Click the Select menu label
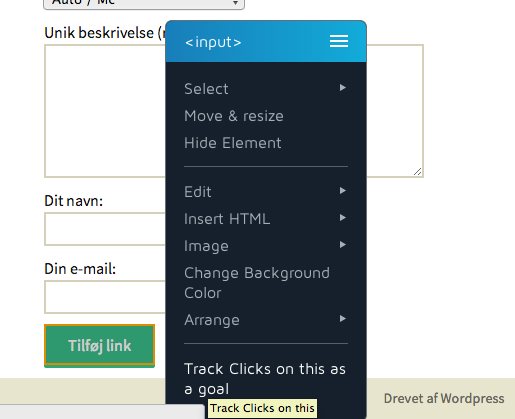The width and height of the screenshot is (515, 419). click(206, 89)
